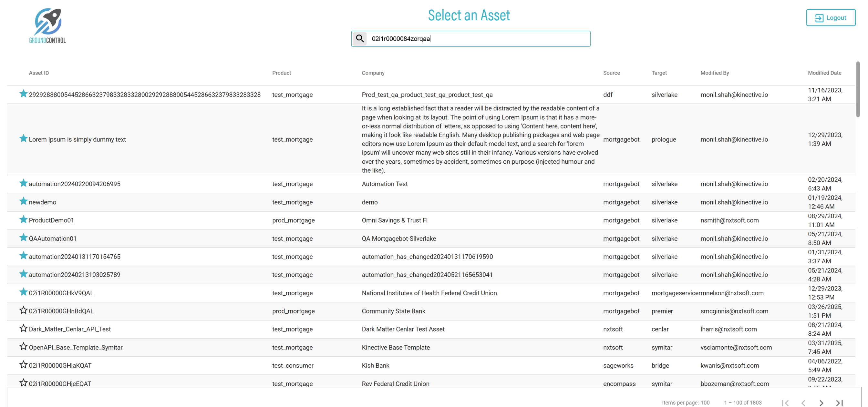Sort by the Company column header
This screenshot has height=407, width=868.
373,73
